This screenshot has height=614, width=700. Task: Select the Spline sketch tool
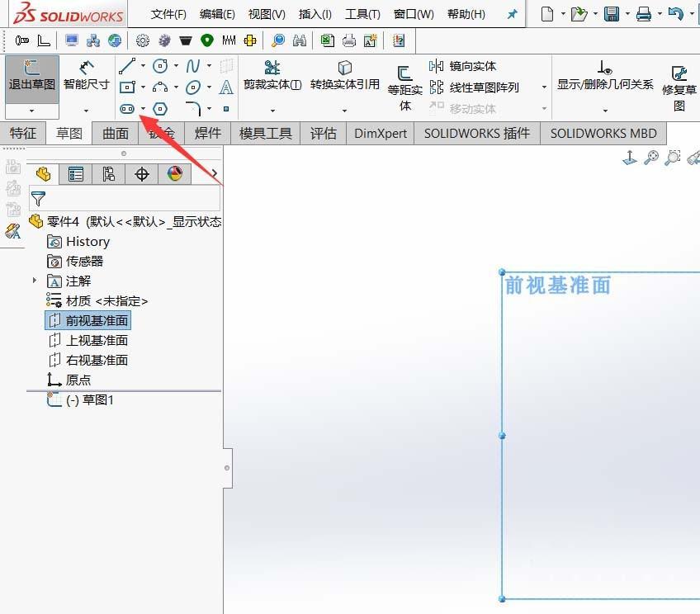pyautogui.click(x=193, y=66)
